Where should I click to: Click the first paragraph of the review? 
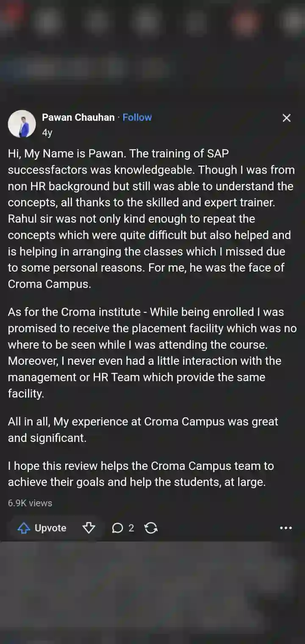[x=152, y=219]
